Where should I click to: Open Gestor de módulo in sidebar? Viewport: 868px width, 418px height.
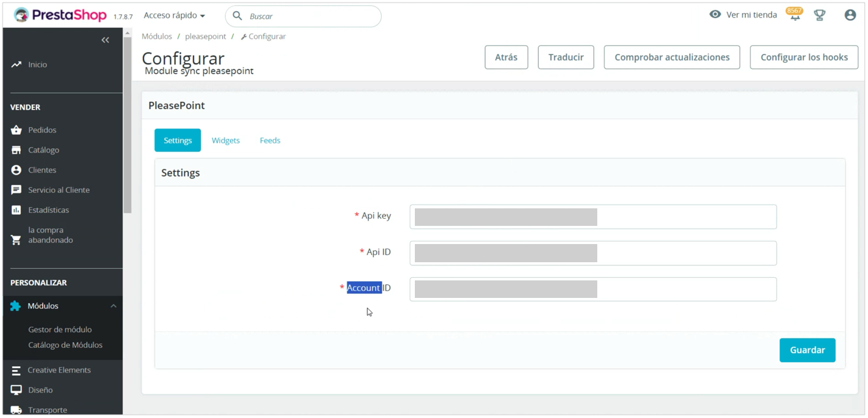(x=60, y=330)
